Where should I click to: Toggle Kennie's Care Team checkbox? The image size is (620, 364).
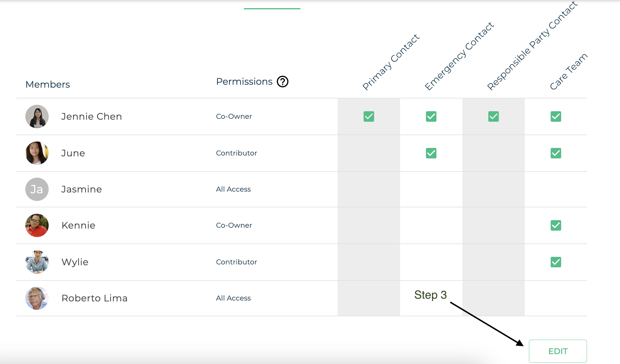(x=556, y=225)
